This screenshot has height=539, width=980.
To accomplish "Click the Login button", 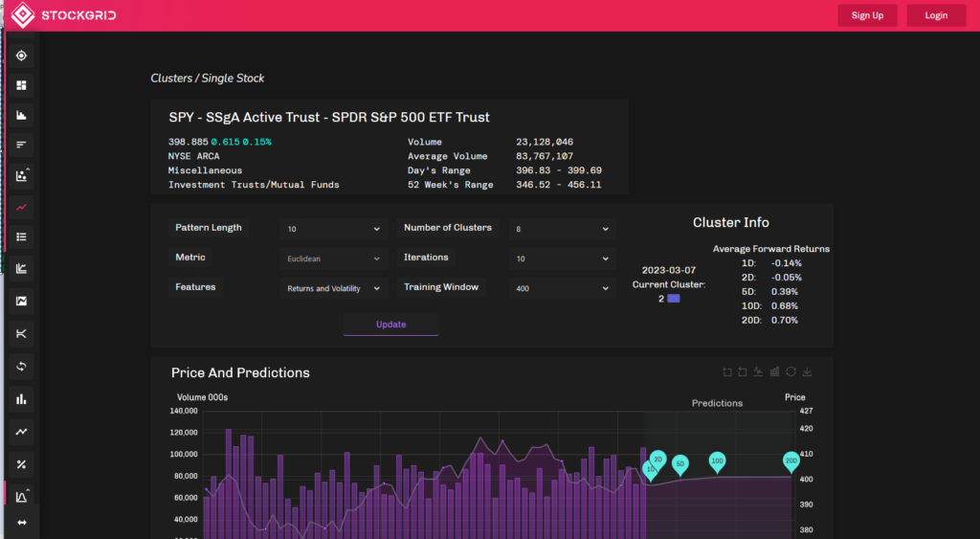I will click(x=936, y=15).
